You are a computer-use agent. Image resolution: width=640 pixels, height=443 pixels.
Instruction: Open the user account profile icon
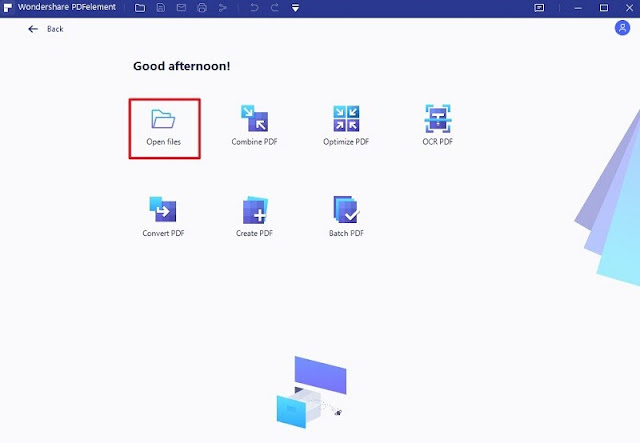click(x=622, y=28)
